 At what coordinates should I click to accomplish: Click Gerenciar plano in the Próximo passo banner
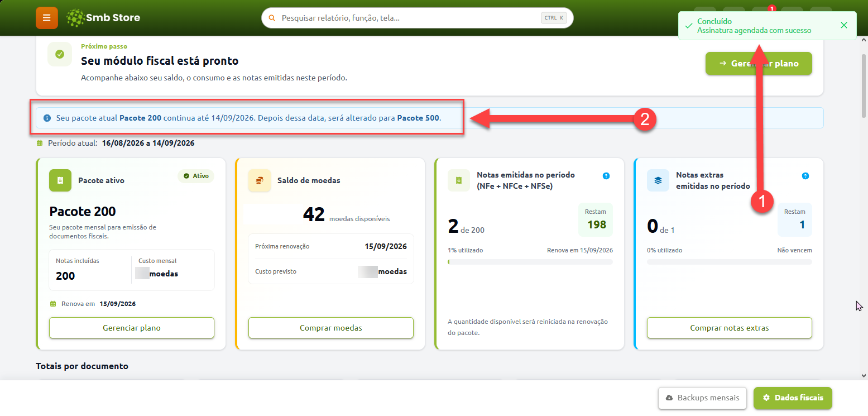(x=759, y=64)
